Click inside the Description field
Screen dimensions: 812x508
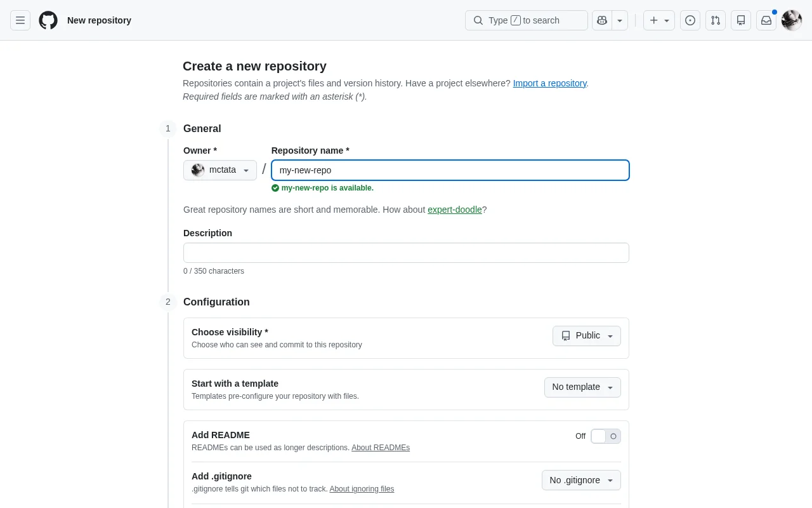click(406, 253)
